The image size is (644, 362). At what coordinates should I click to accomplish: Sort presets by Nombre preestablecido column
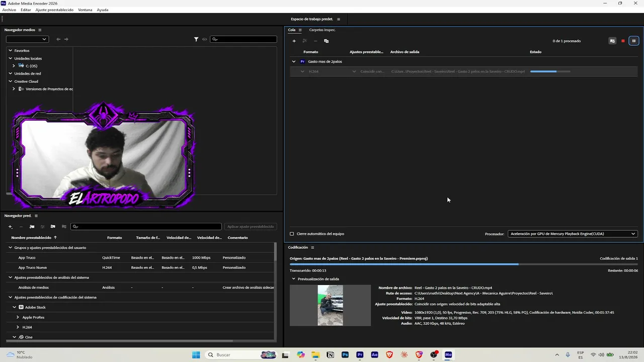[31, 238]
